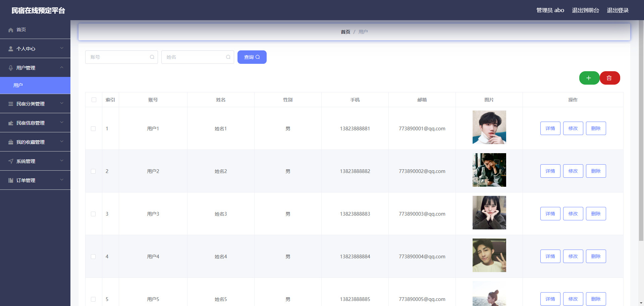
Task: Click the paper-plane icon for 系统管理
Action: (11, 162)
